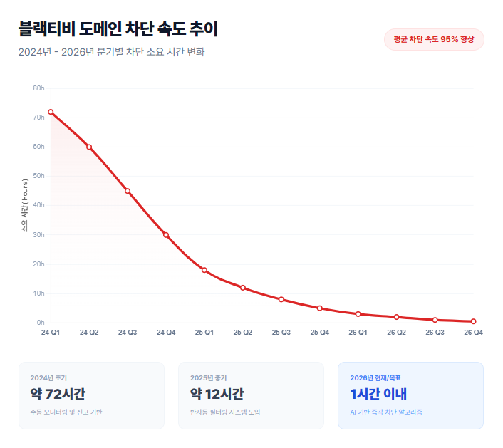The image size is (503, 448).
Task: Click the final 26 Q4 data point
Action: click(473, 321)
